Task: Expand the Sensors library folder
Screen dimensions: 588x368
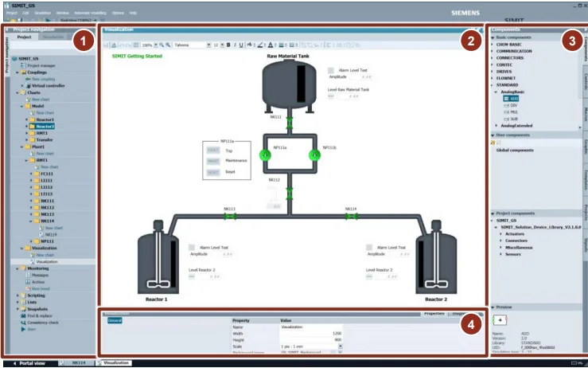Action: point(501,254)
